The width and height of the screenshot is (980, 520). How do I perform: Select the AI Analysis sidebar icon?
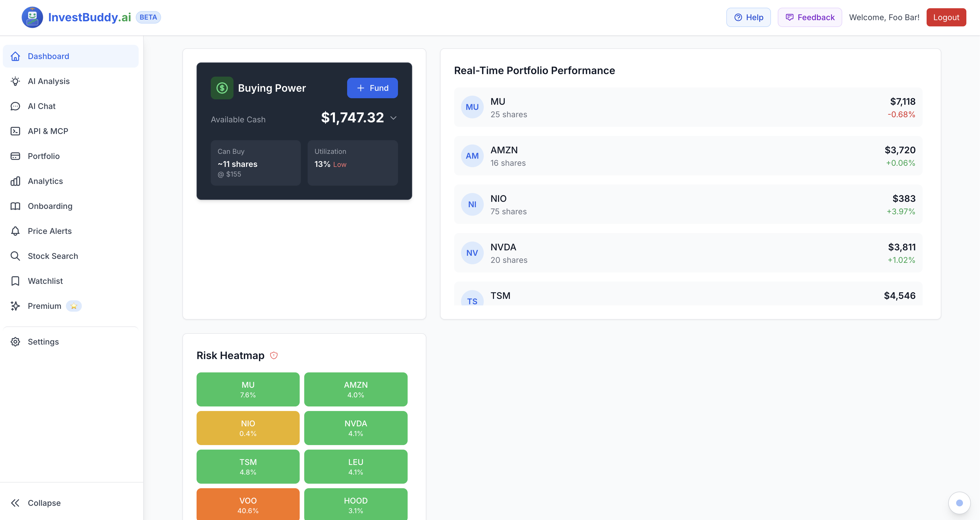click(15, 81)
